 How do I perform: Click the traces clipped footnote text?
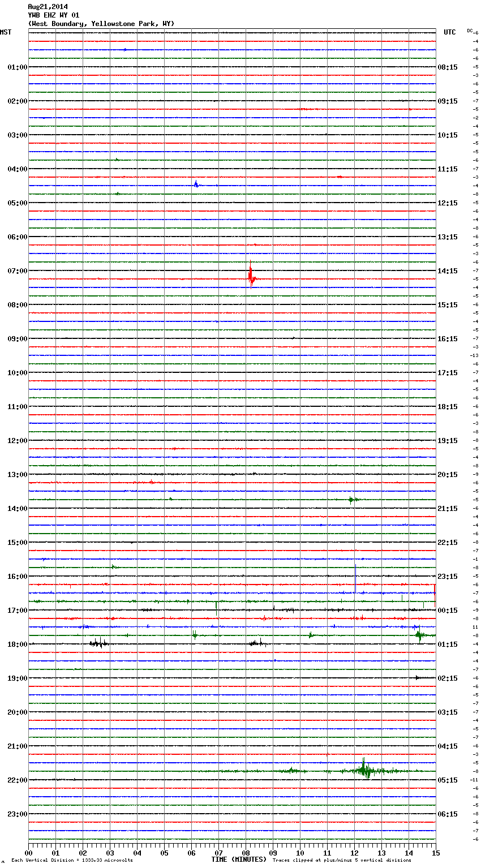342,860
